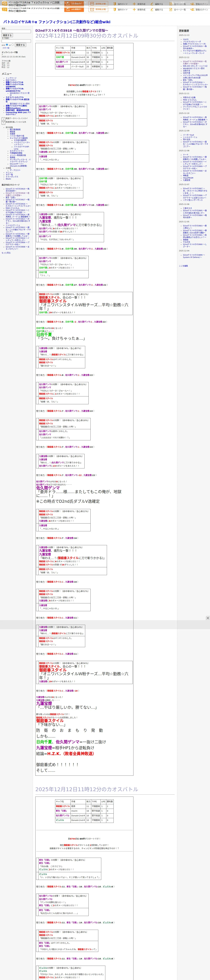Open 全ページ一覧 in the lower toolbar row
Image resolution: width=210 pixels, height=980 pixels.
pos(178,9)
